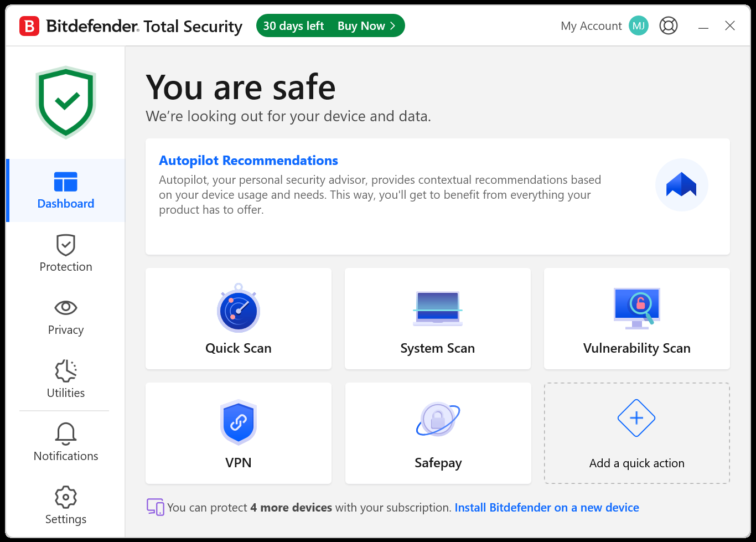Open the My Account menu

[591, 25]
